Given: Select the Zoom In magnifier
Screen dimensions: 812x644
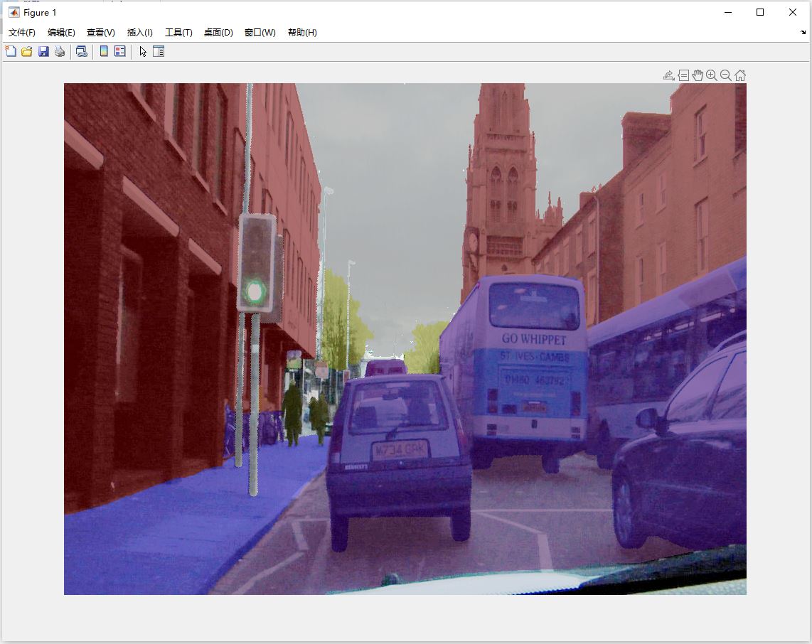Looking at the screenshot, I should (712, 75).
